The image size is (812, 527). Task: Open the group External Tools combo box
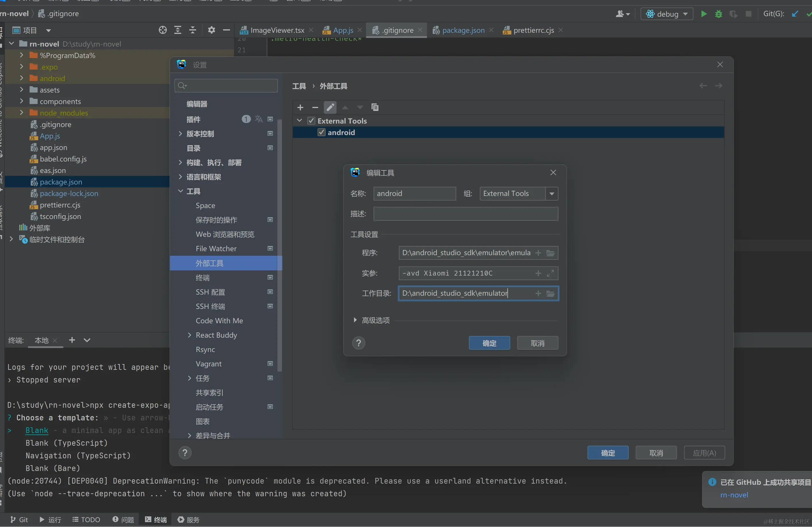click(x=519, y=194)
